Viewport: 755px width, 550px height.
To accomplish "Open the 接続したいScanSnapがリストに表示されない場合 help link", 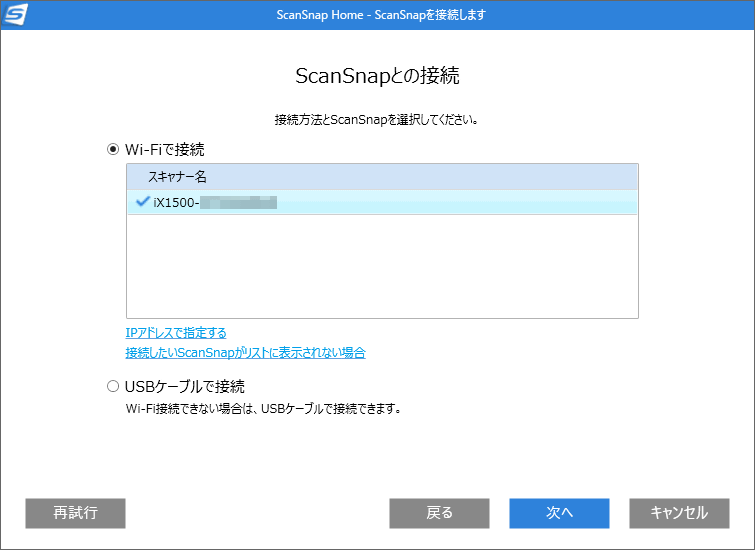I will click(246, 353).
